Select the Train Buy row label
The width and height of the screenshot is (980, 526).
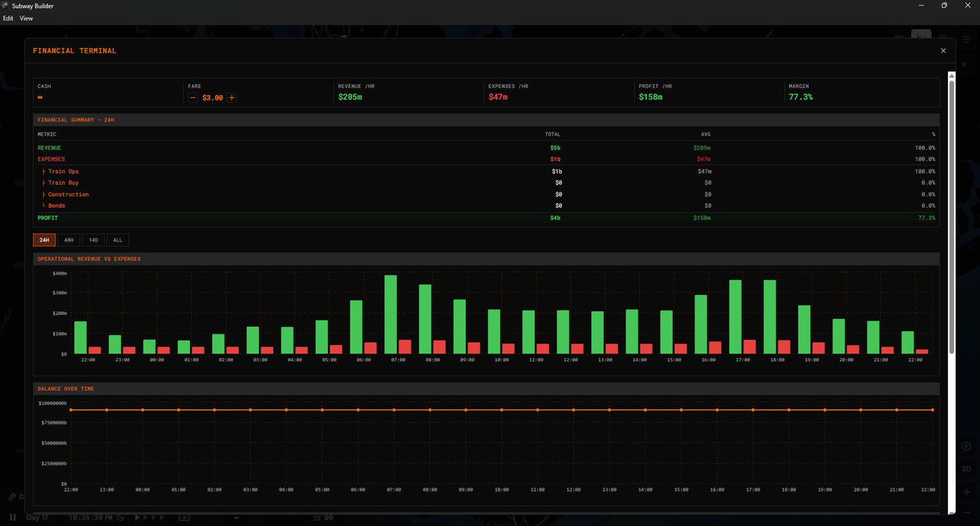point(64,183)
